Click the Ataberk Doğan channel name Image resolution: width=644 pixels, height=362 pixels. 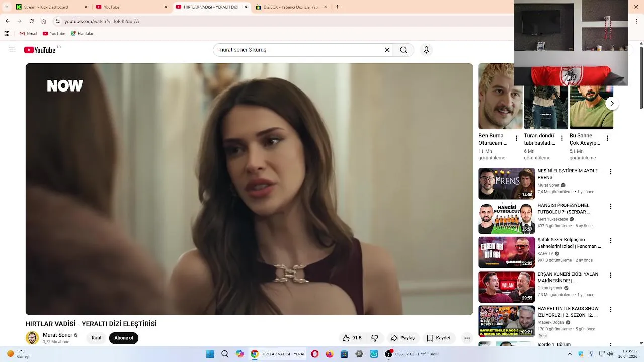pos(551,322)
